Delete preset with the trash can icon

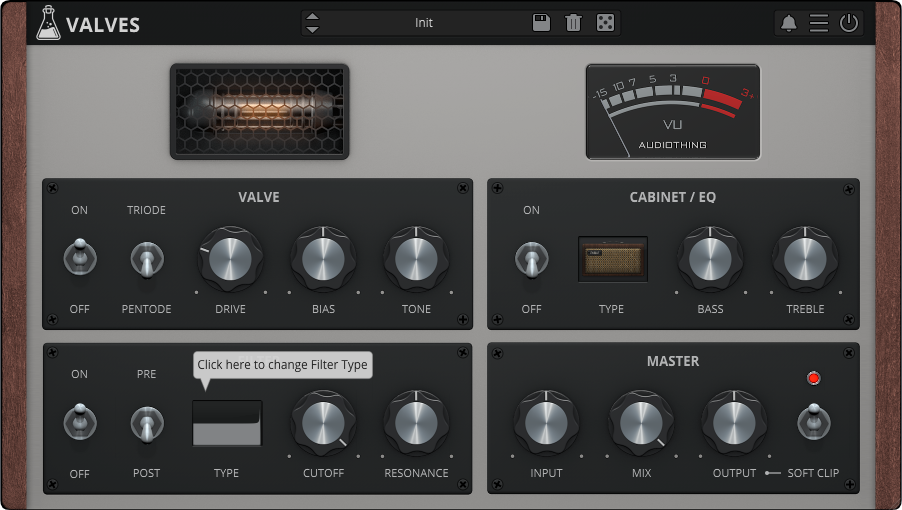(x=573, y=23)
